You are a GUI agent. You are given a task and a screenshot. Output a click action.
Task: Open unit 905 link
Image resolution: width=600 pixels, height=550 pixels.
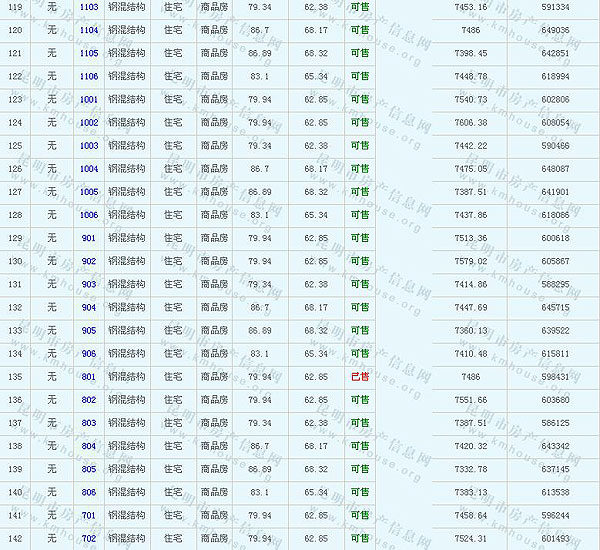89,330
